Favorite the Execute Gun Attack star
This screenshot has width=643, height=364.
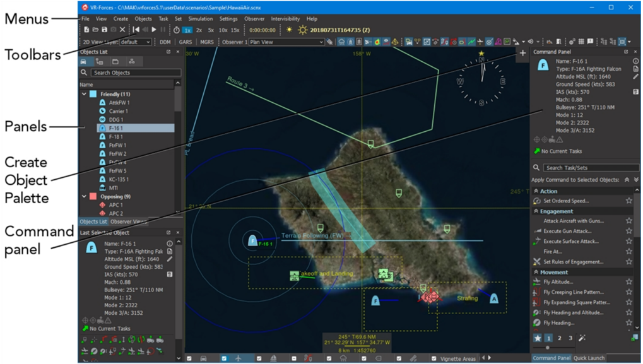[628, 231]
